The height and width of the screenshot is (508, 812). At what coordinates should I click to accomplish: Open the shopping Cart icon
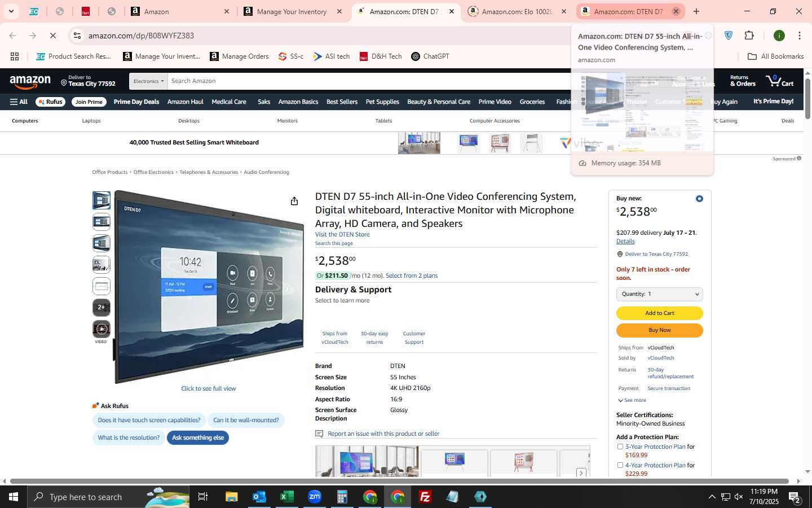779,81
